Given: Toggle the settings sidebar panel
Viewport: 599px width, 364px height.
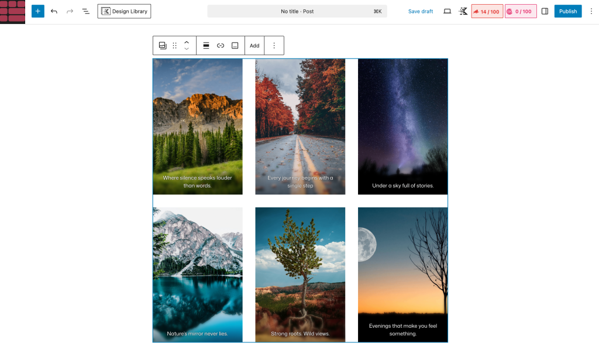Looking at the screenshot, I should click(x=545, y=11).
